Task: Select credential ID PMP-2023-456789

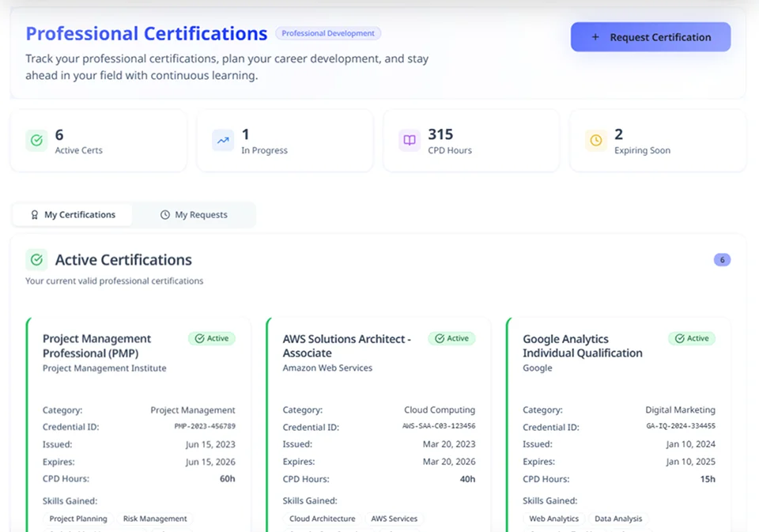Action: point(205,427)
